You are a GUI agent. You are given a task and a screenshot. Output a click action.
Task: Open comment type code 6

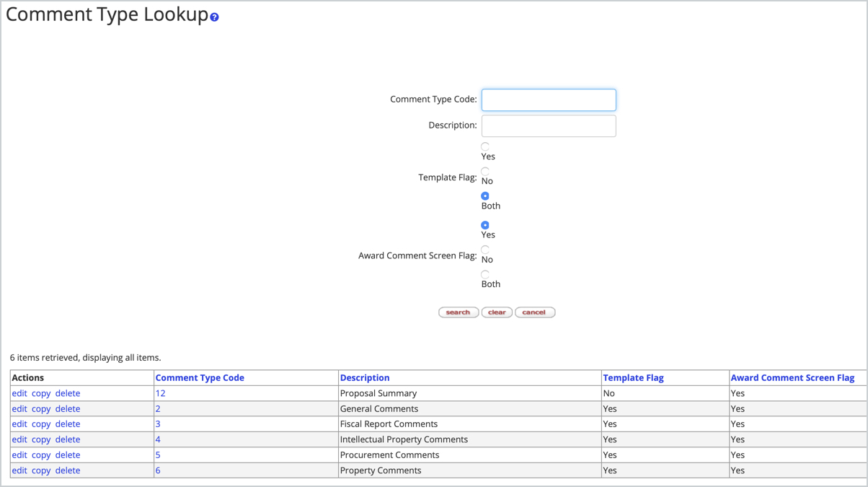158,470
